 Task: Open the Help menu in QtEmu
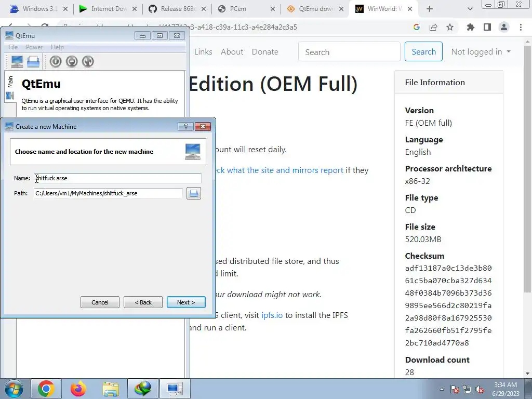coord(57,47)
